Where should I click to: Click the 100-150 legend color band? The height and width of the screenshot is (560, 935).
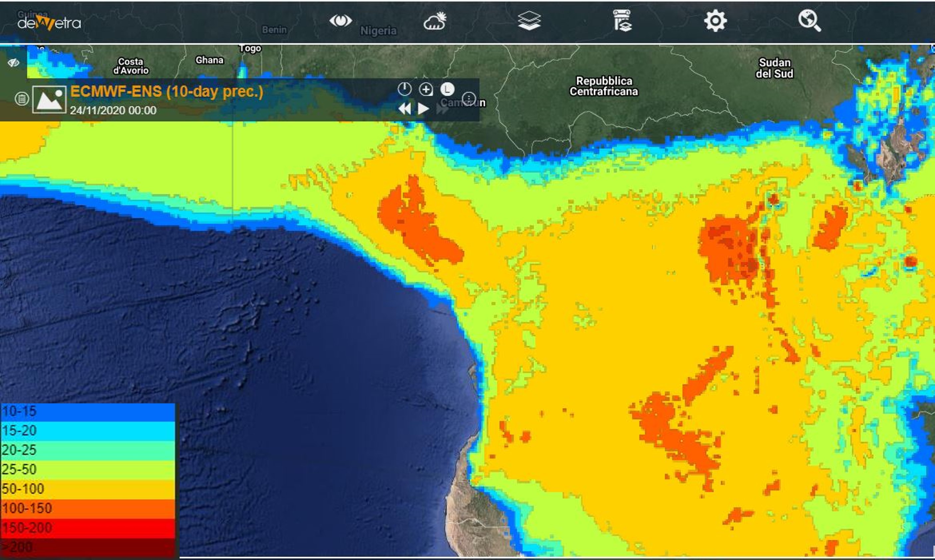88,509
